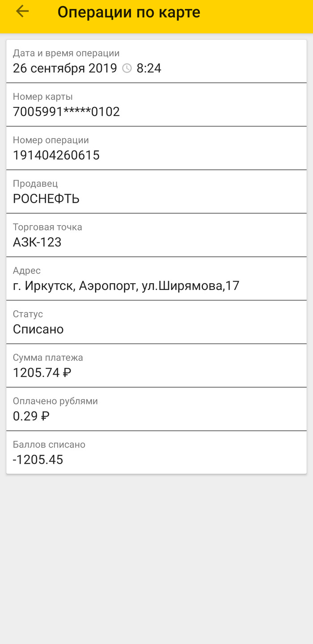Tap the seller name РОСНЕФТЬ
The height and width of the screenshot is (644, 313).
46,199
